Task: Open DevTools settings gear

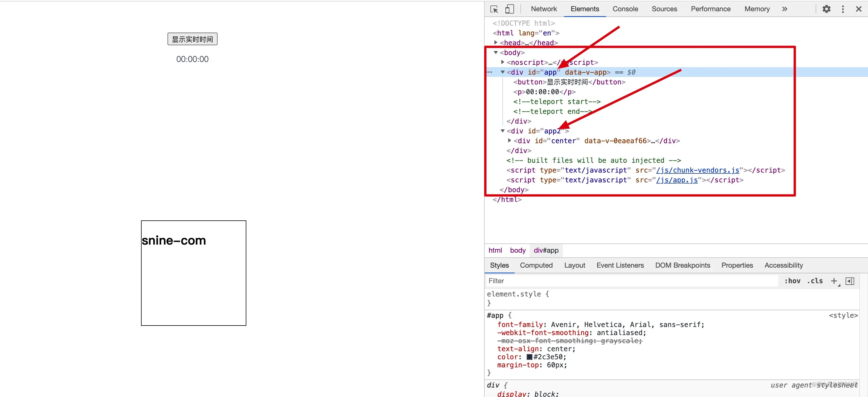Action: [826, 9]
